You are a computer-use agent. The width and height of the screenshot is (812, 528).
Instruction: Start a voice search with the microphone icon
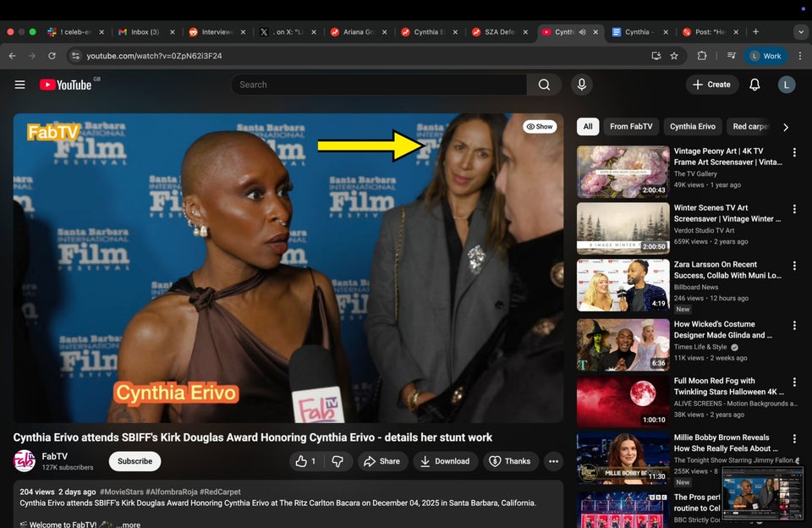point(581,85)
